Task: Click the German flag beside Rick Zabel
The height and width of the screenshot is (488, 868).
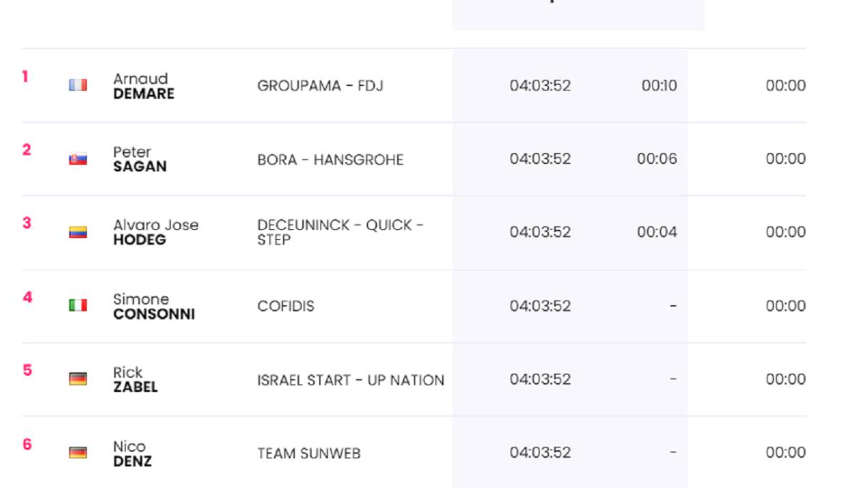Action: (x=78, y=379)
